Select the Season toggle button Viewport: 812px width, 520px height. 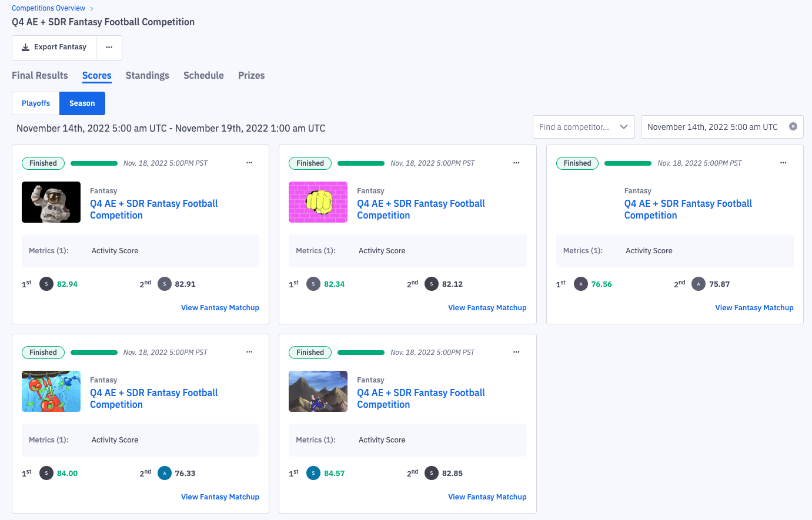[82, 103]
